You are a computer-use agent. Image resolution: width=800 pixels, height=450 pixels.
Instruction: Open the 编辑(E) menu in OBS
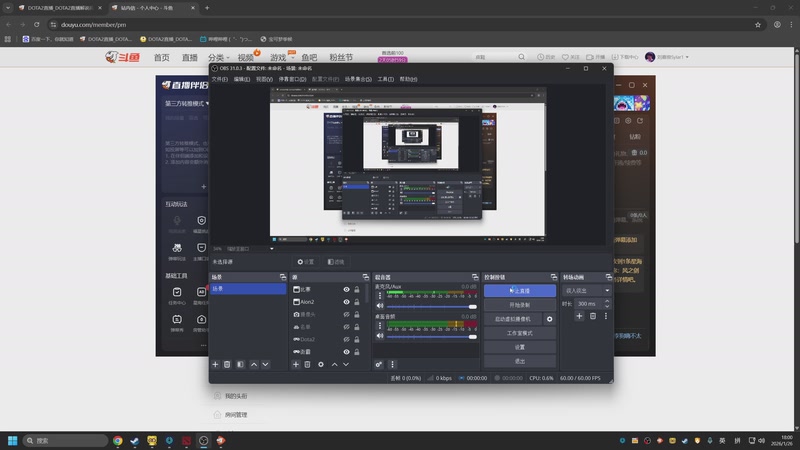click(x=242, y=79)
